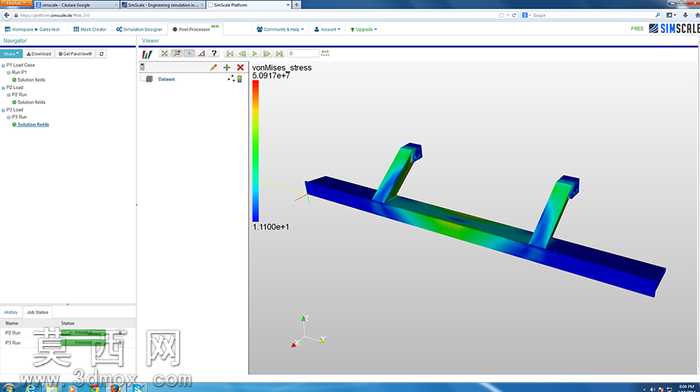The width and height of the screenshot is (700, 392).
Task: Collapse the P2 Run tree node
Action: point(8,95)
